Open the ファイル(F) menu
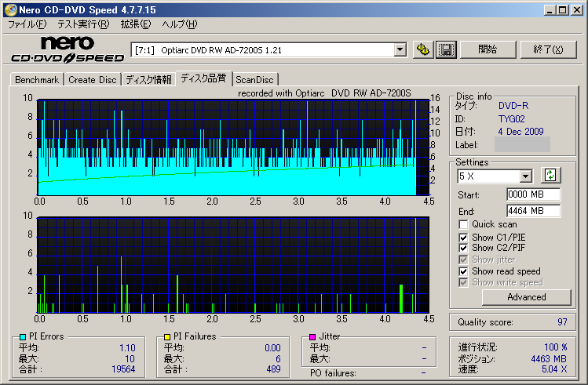The height and width of the screenshot is (385, 588). tap(27, 24)
